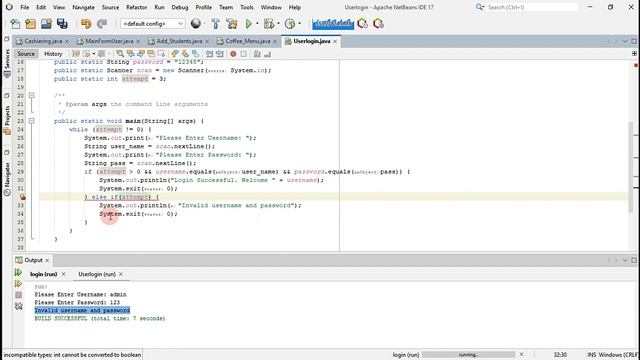Open the Team menu

pos(226,7)
